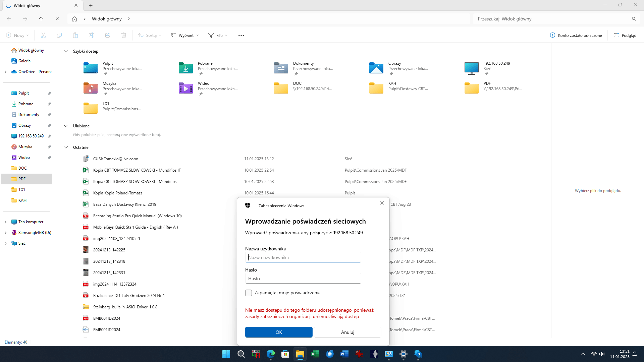644x362 pixels.
Task: Open the three-dots more options menu
Action: pyautogui.click(x=241, y=35)
